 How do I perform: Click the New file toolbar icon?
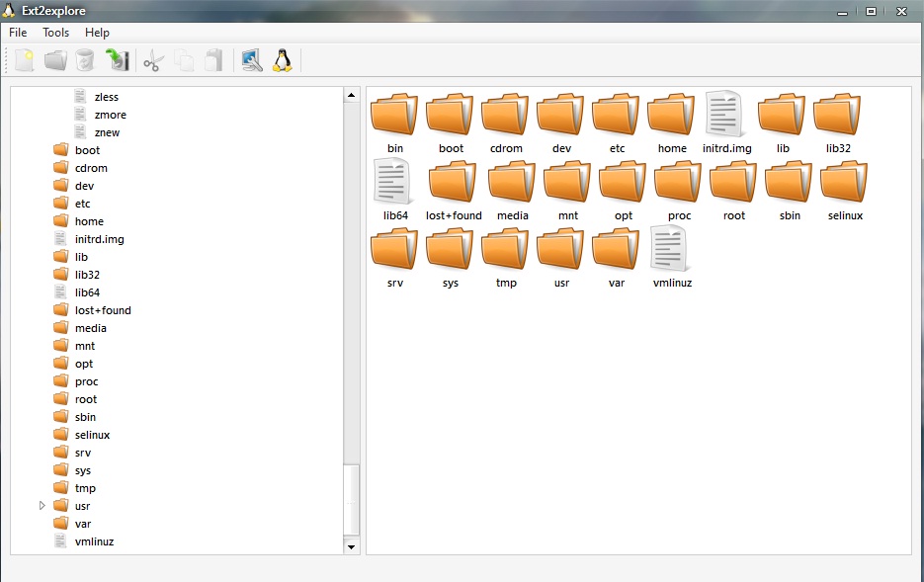tap(22, 59)
